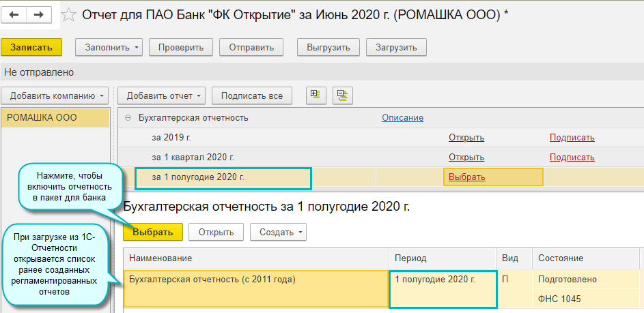This screenshot has width=644, height=313.
Task: Click Подписать link for за 2019 г.
Action: 572,138
